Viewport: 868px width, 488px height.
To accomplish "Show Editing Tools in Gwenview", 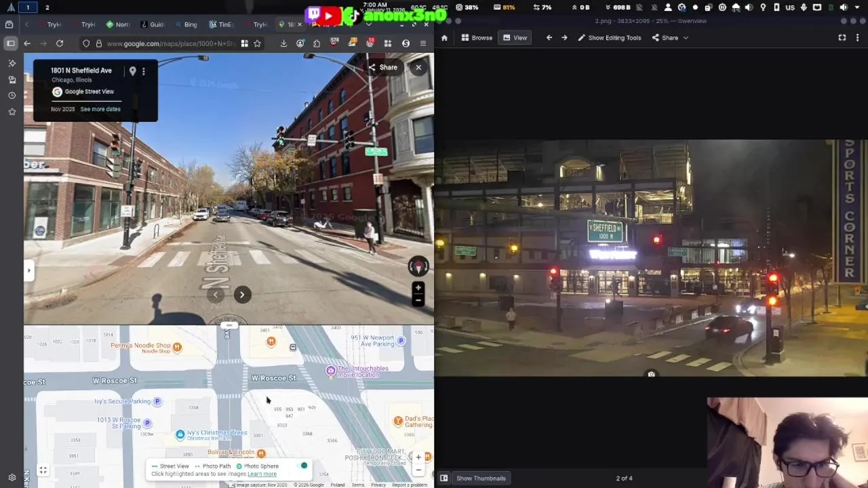I will 609,38.
